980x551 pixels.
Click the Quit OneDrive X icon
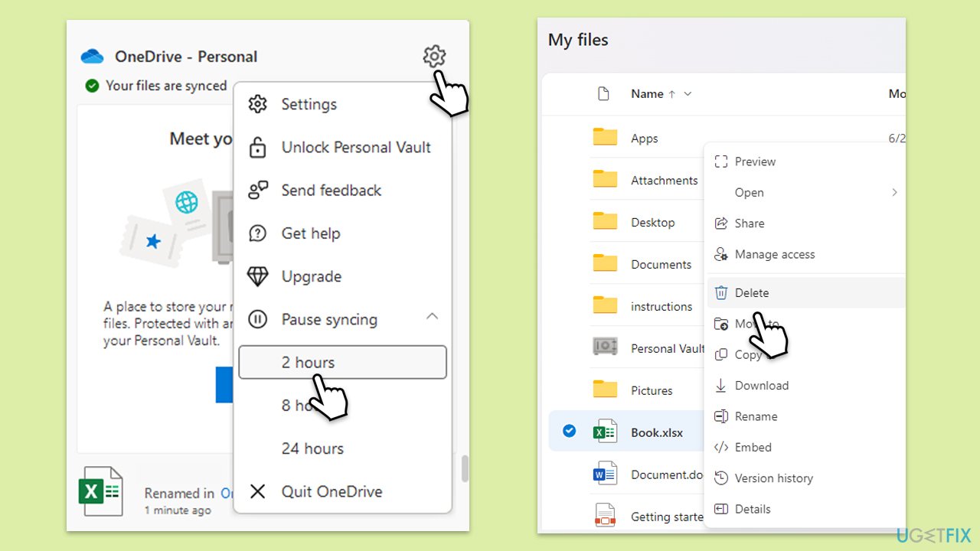[258, 491]
